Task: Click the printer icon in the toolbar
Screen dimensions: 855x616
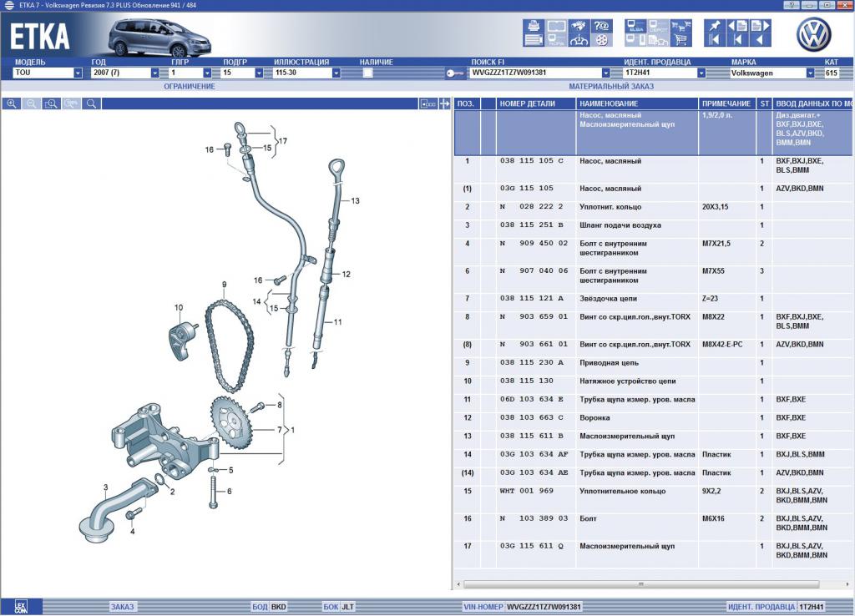Action: (x=534, y=26)
